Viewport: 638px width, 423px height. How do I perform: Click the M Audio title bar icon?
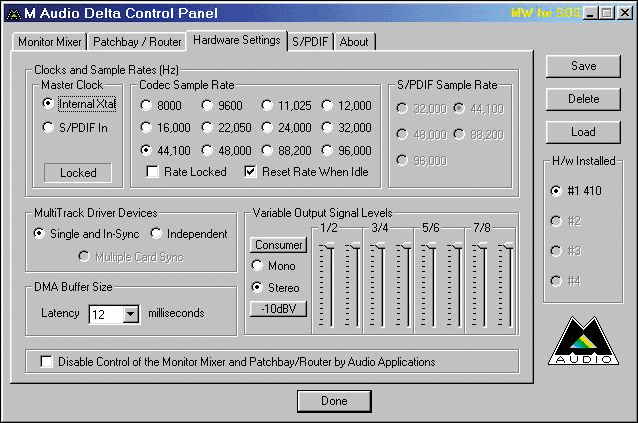point(13,14)
